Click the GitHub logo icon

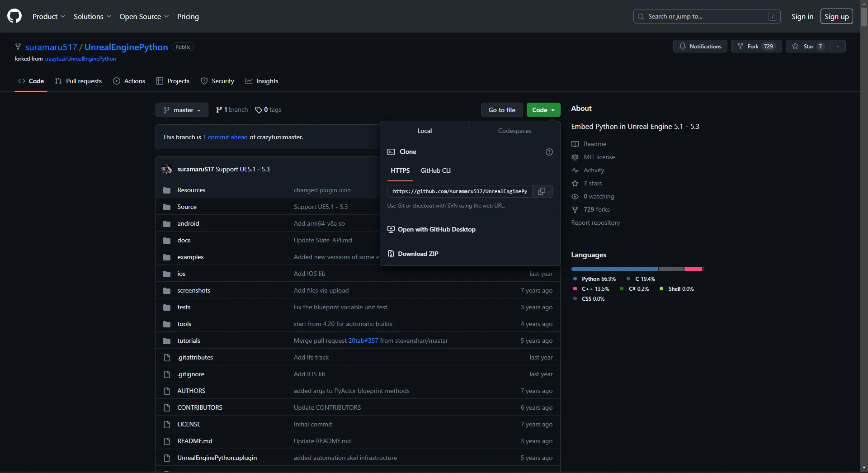click(x=14, y=16)
